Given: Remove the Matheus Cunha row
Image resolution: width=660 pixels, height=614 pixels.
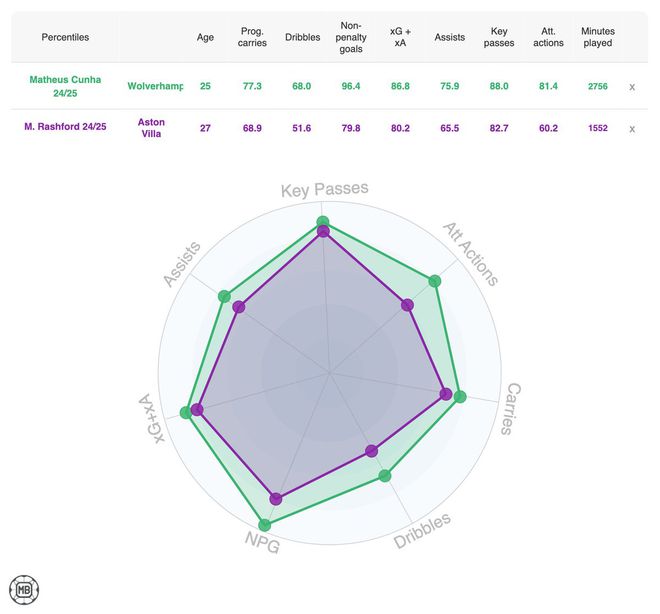Looking at the screenshot, I should coord(632,87).
